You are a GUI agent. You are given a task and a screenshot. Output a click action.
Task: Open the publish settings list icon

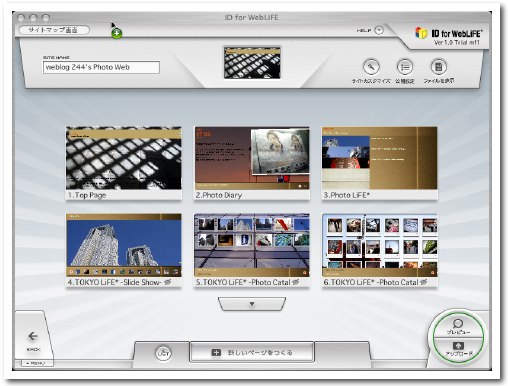click(x=405, y=67)
